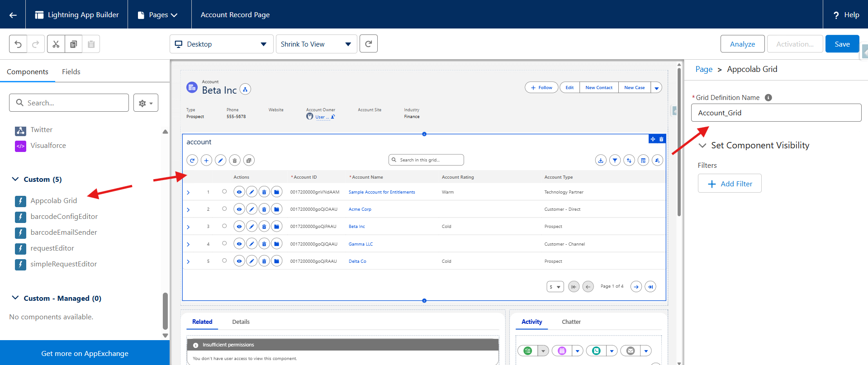The width and height of the screenshot is (868, 365).
Task: Expand row 1 in the grid
Action: 188,193
